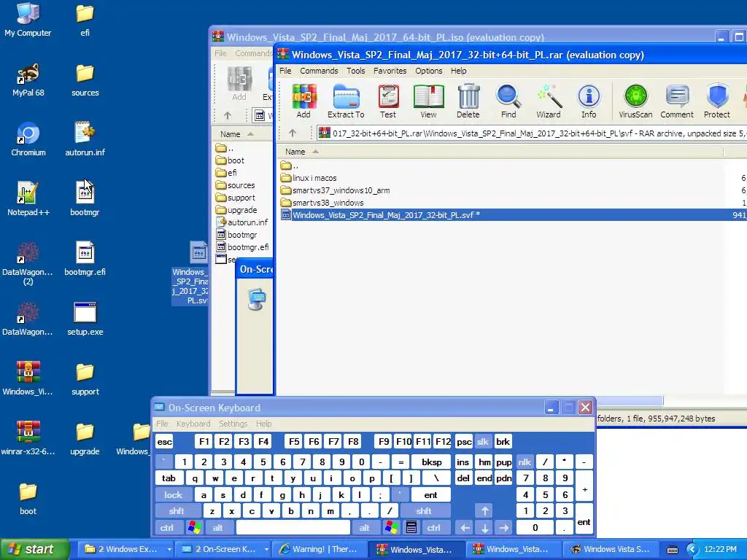Image resolution: width=747 pixels, height=560 pixels.
Task: Launch the Wizard wand icon
Action: [549, 101]
